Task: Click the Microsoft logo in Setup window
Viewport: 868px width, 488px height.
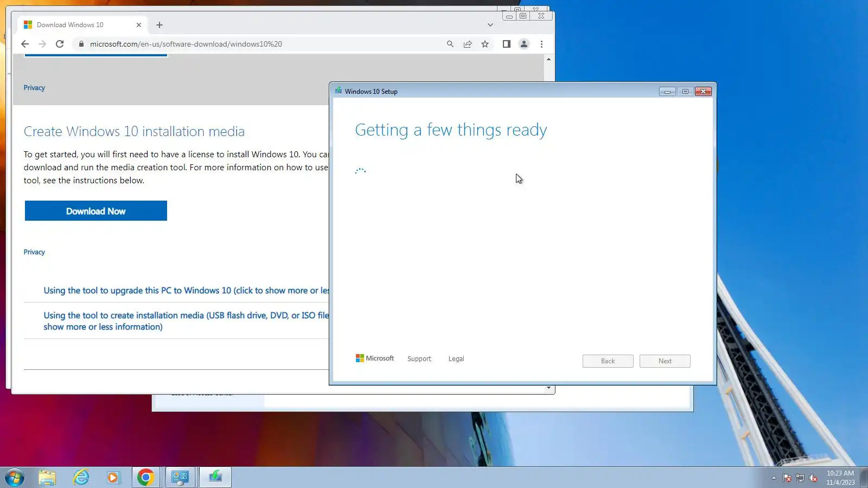Action: tap(375, 358)
